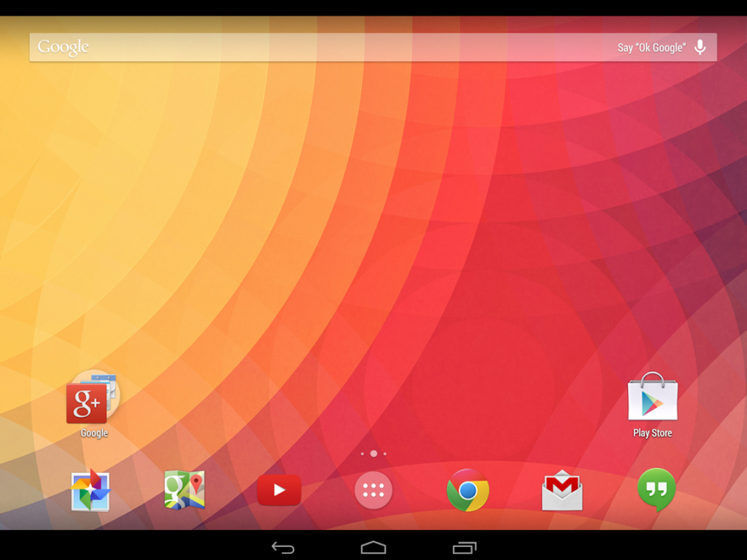Tap the center page indicator dot
Screen dimensions: 747x560
[373, 454]
